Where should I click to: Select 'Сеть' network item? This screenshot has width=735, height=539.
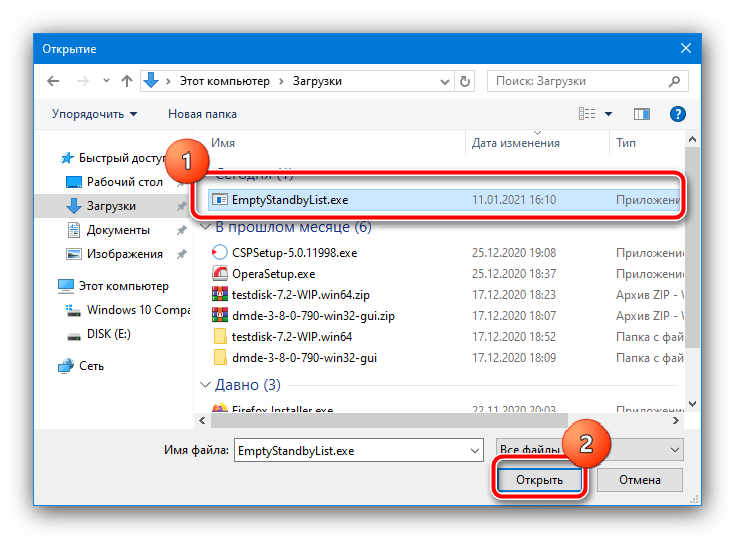click(x=81, y=366)
